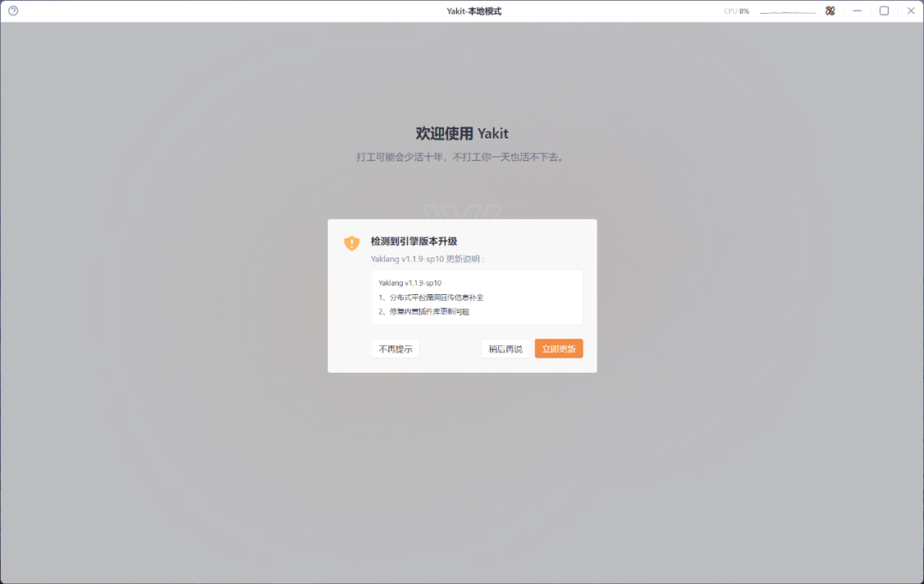The height and width of the screenshot is (584, 924).
Task: Click the Yaklang v1.1.9-sp10 更新说明 subtitle
Action: pyautogui.click(x=427, y=259)
